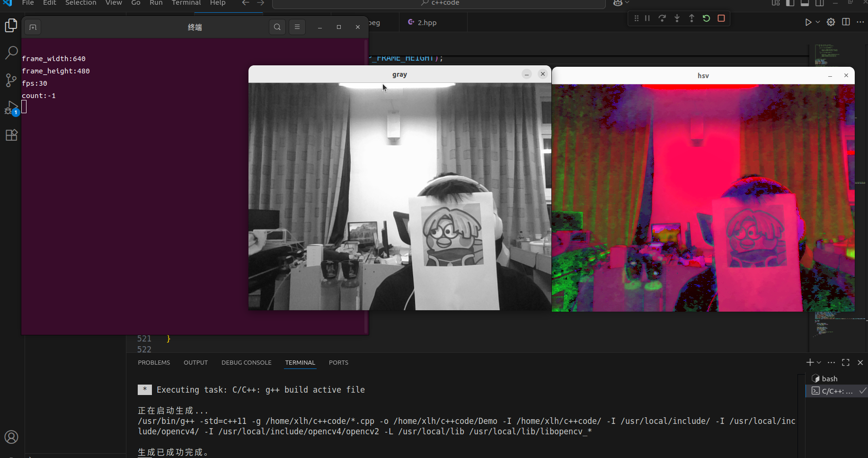Viewport: 868px width, 458px height.
Task: Open the new terminal launch profile dropdown
Action: pyautogui.click(x=819, y=362)
